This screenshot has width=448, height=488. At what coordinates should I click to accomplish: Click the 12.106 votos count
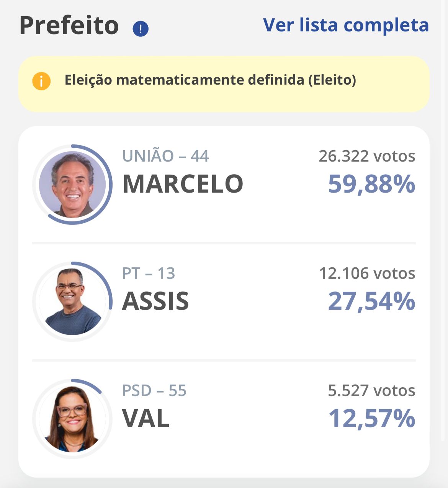coord(367,273)
